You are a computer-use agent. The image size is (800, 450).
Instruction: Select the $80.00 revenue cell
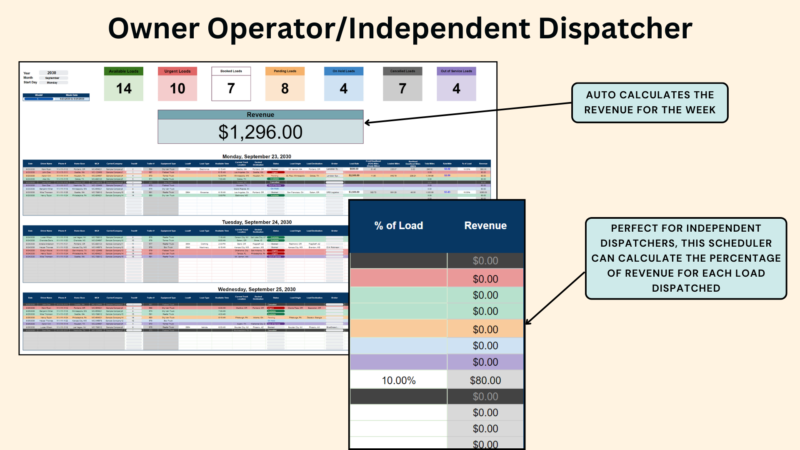pyautogui.click(x=485, y=380)
